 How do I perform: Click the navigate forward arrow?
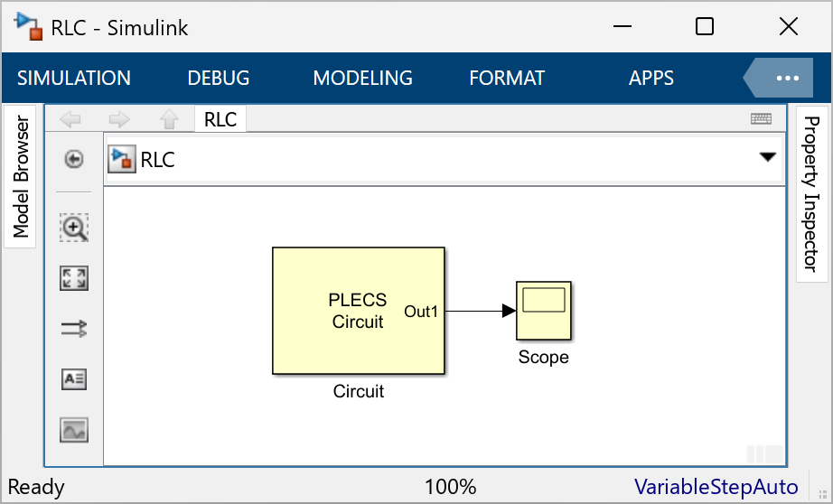119,119
